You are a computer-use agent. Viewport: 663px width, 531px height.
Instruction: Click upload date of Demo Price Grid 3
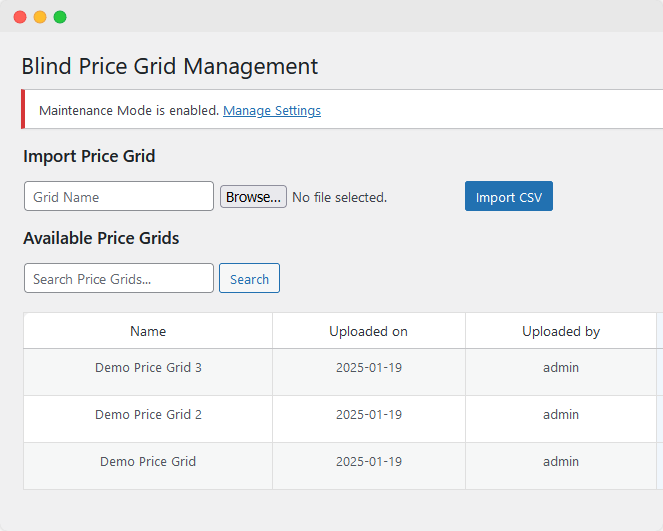[368, 368]
